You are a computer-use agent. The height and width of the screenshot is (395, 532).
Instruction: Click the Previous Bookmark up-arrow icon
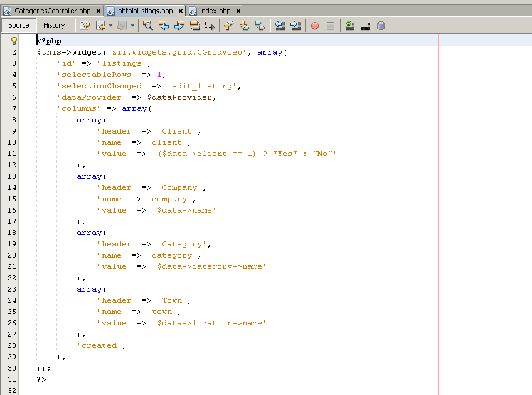pyautogui.click(x=229, y=26)
